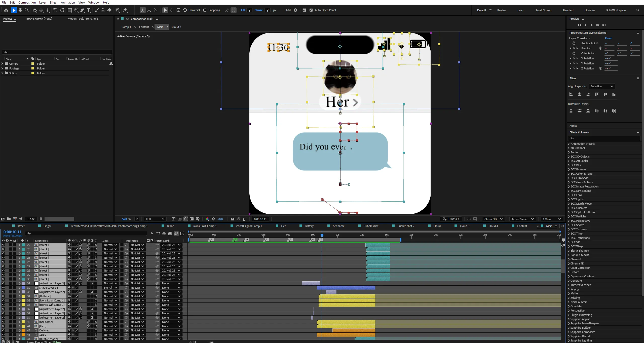This screenshot has height=343, width=644.
Task: Play the preview
Action: [592, 25]
